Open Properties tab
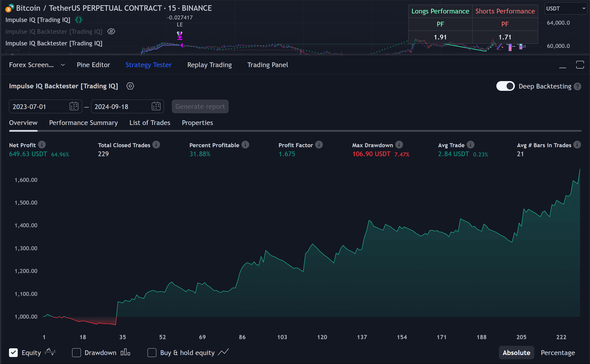The height and width of the screenshot is (364, 590). click(x=197, y=123)
